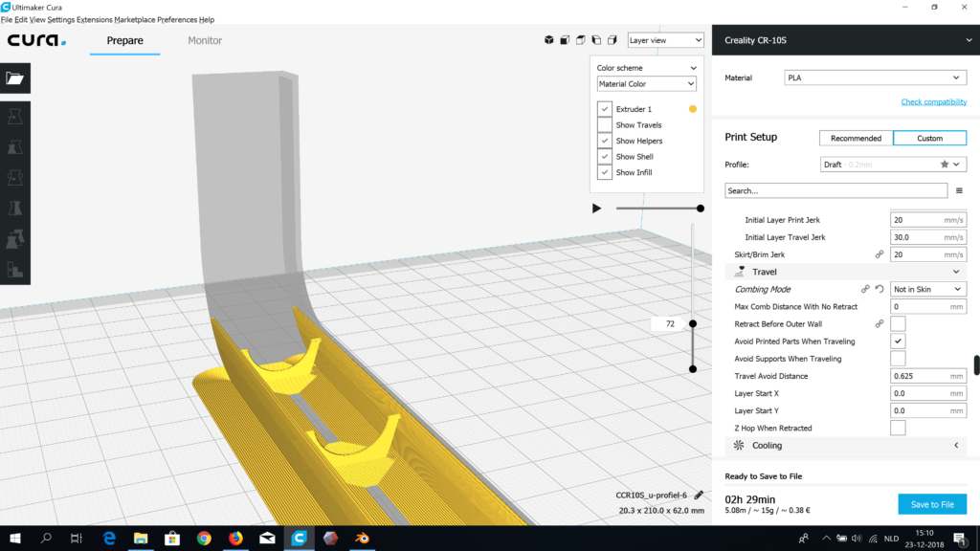Click link icon beside Skirt/Brim Jerk
The width and height of the screenshot is (980, 551).
coord(880,254)
